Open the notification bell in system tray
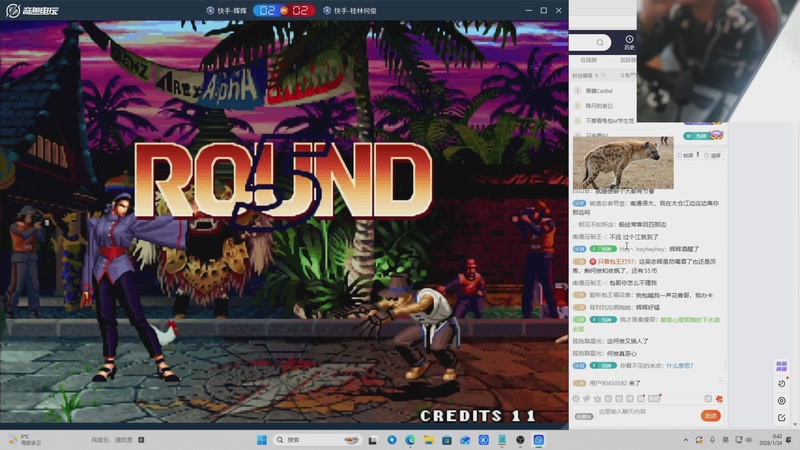 coord(789,440)
